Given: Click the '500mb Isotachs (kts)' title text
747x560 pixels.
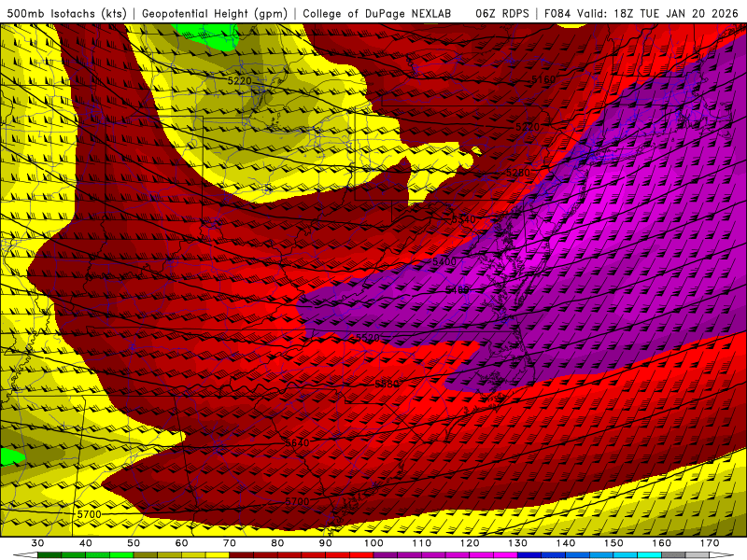Looking at the screenshot, I should click(x=66, y=13).
